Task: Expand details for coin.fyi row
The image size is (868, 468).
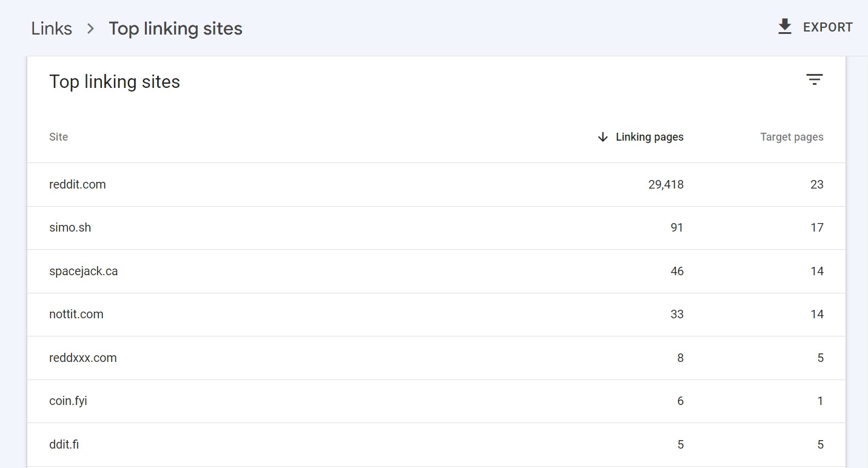Action: point(68,401)
